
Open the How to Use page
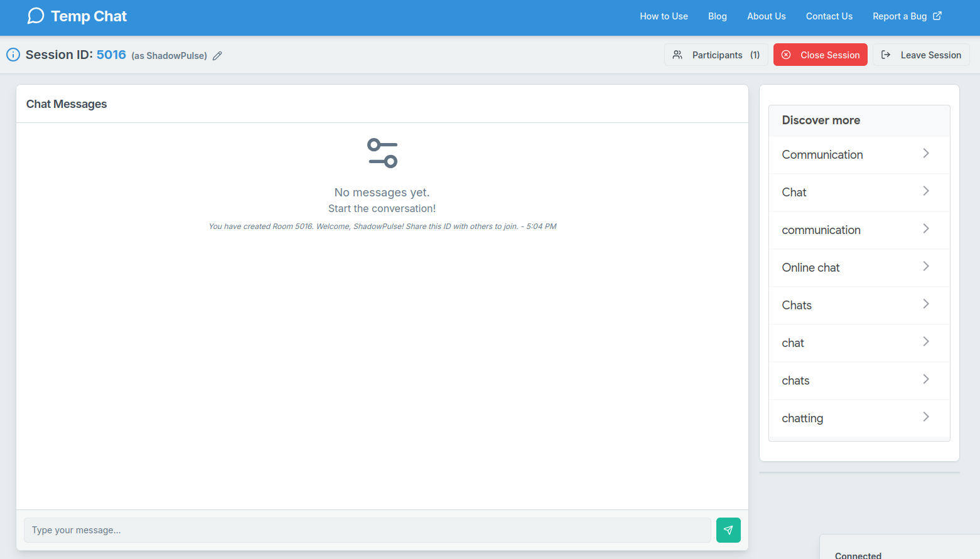[x=664, y=16]
